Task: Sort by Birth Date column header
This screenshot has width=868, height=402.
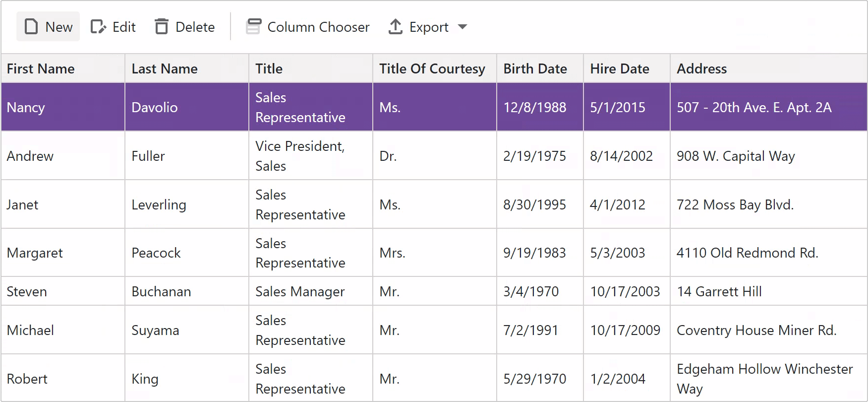Action: [x=535, y=68]
